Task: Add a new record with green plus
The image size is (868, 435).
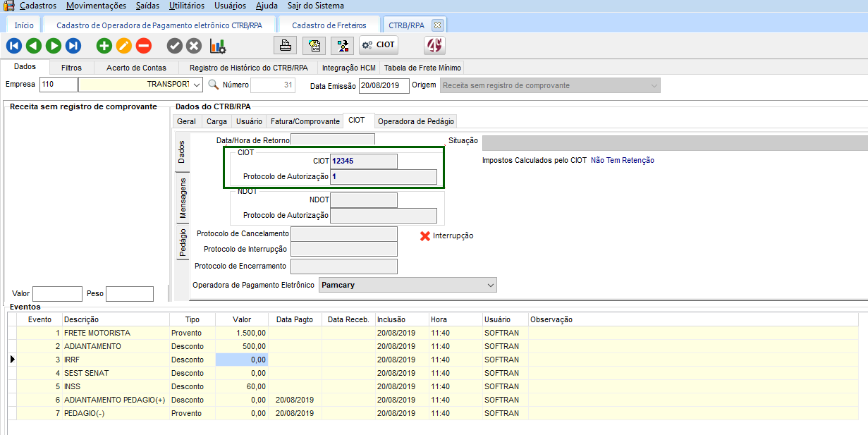Action: [x=104, y=46]
